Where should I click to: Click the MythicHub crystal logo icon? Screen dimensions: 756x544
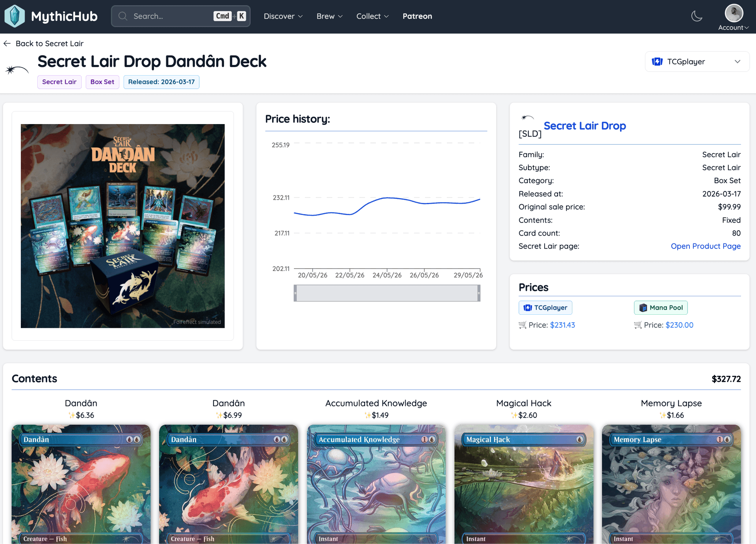(x=15, y=16)
